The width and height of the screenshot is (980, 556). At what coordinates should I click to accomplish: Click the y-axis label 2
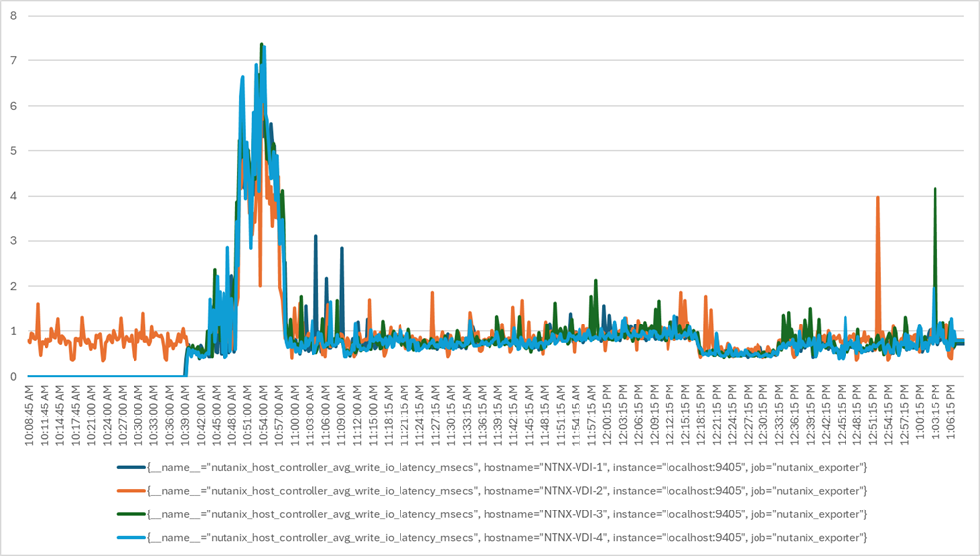13,287
